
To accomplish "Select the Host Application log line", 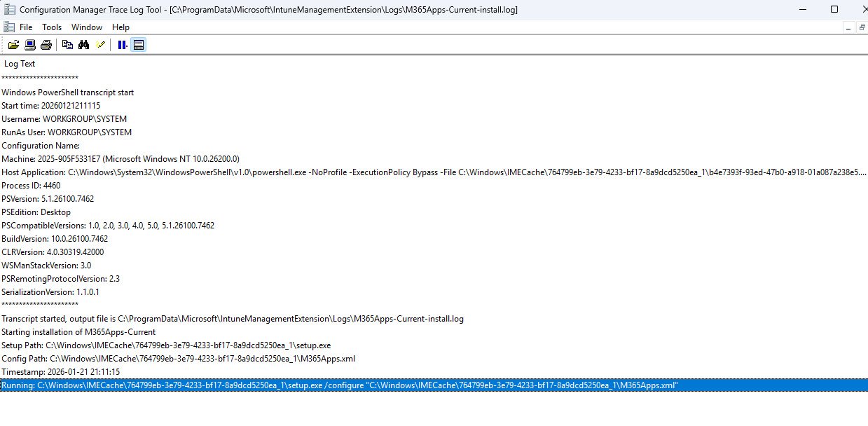I will 420,172.
